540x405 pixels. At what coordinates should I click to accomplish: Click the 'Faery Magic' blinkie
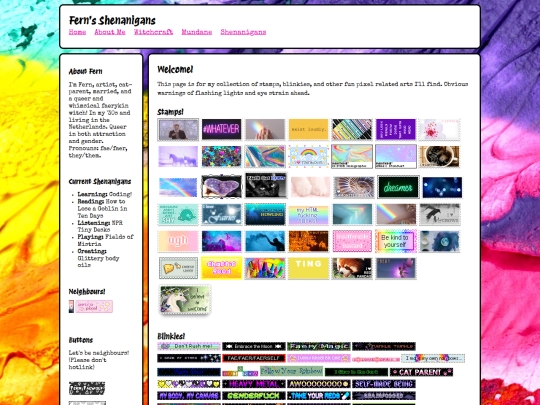(x=319, y=346)
